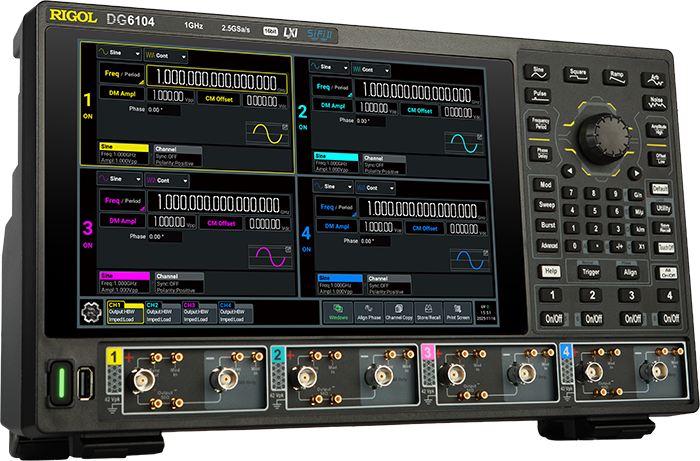Tap the Channel Copy icon on screen
Image resolution: width=700 pixels, height=461 pixels.
(400, 314)
